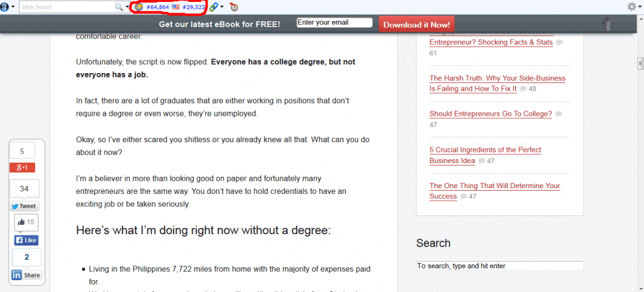Open toolbar settings gear icon
This screenshot has width=644, height=292.
pos(631,6)
